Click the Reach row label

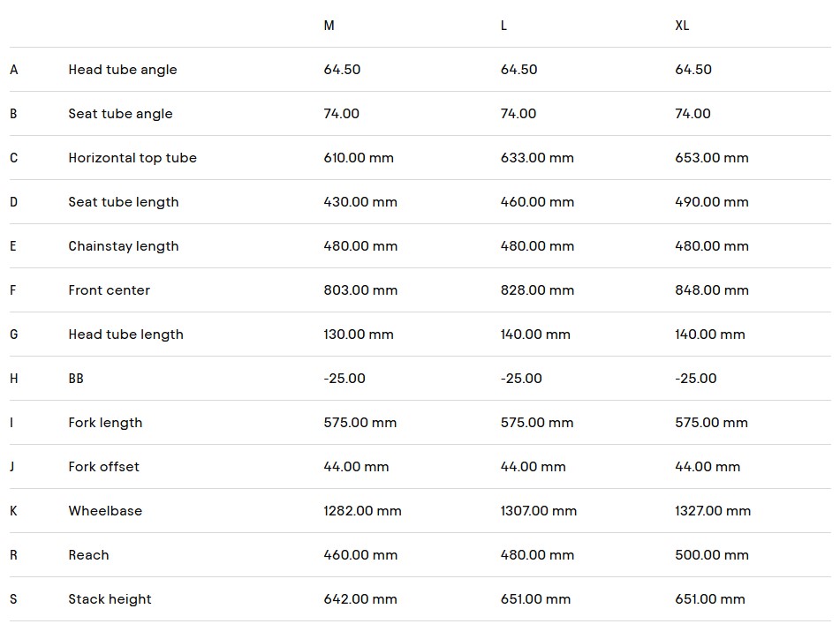(88, 555)
